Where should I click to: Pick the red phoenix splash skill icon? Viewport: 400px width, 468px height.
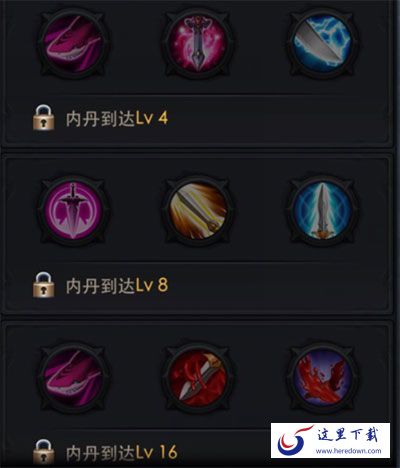(x=322, y=378)
